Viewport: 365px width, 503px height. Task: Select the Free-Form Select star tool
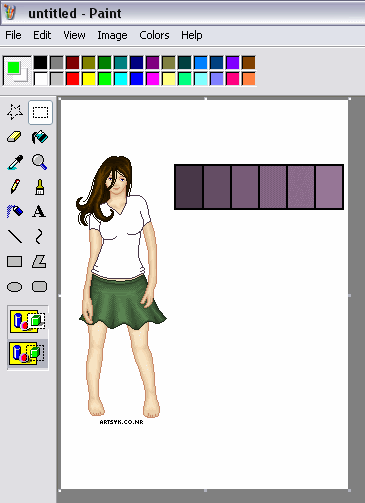(x=15, y=112)
